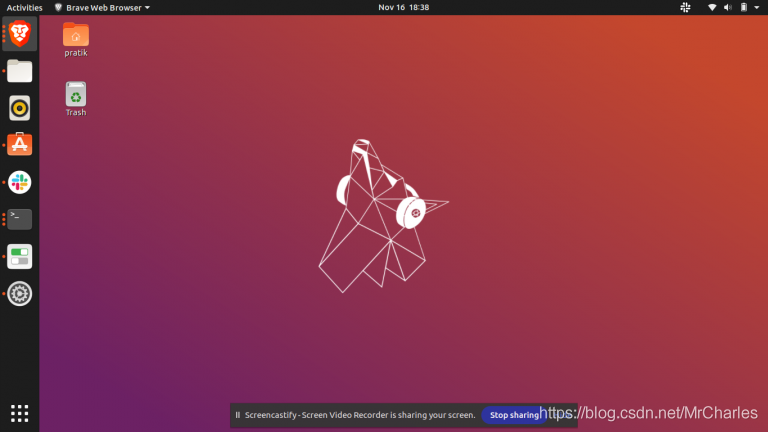The width and height of the screenshot is (768, 432).
Task: Expand the system menu arrow
Action: click(757, 8)
